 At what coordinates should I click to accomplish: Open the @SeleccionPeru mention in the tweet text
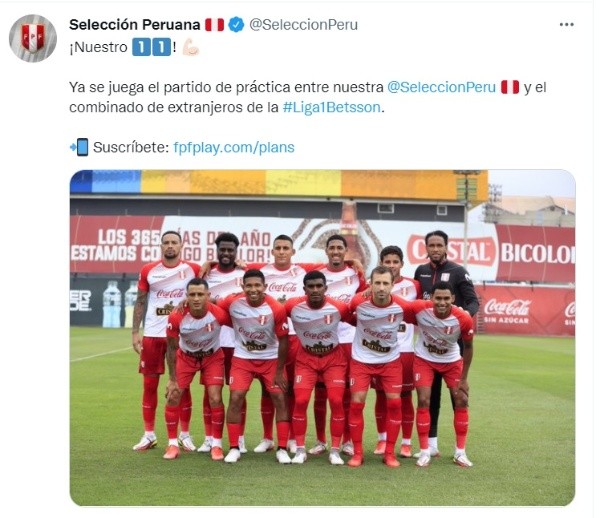[x=442, y=87]
